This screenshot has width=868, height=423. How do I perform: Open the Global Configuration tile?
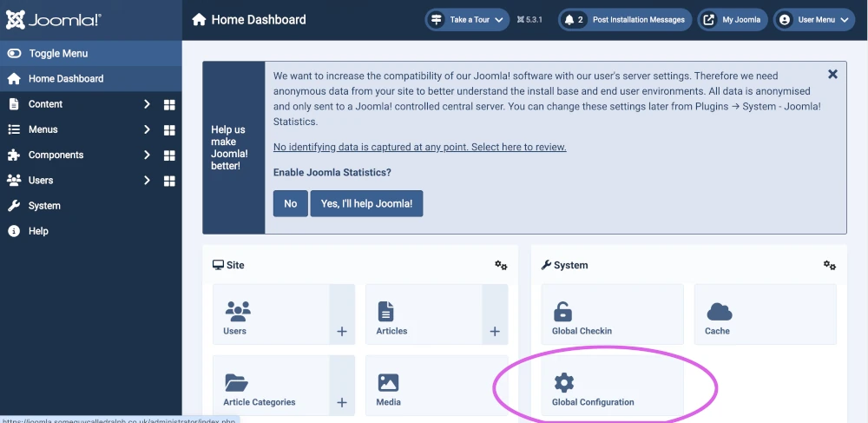612,386
